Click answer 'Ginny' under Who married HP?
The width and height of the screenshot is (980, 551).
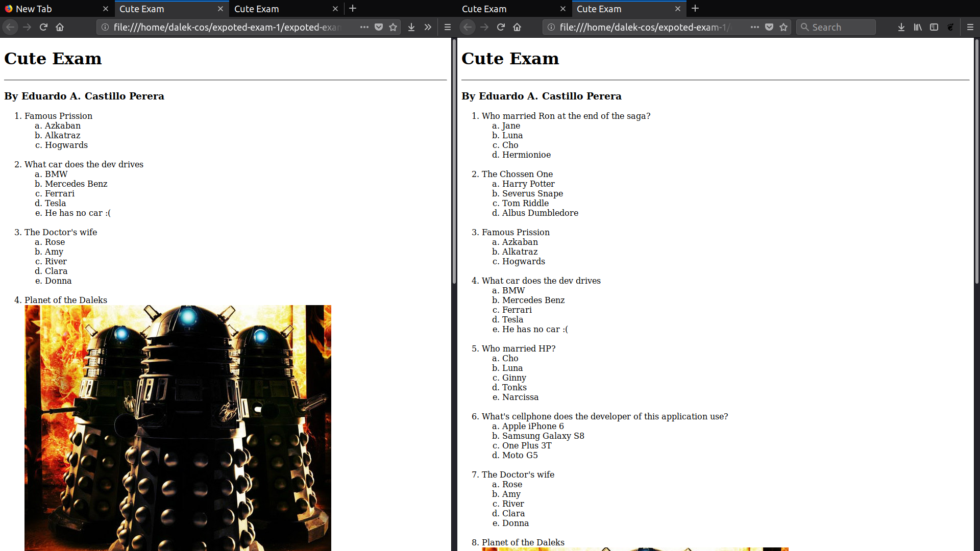tap(514, 378)
